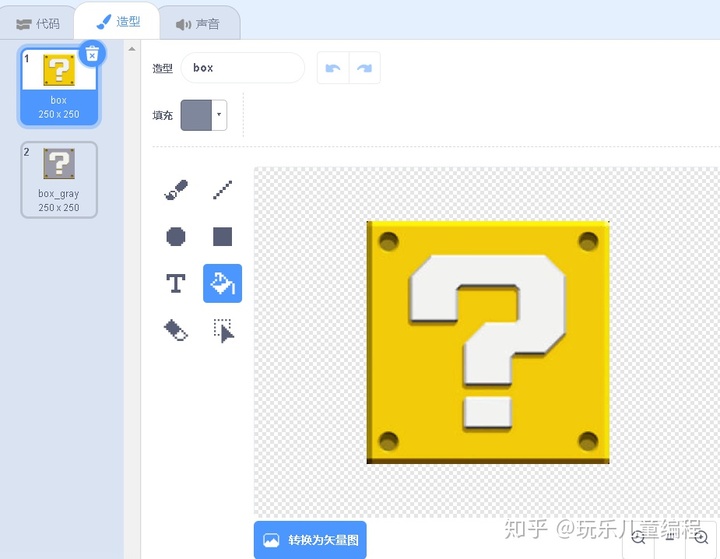Screen dimensions: 720x559
Task: Select the marquee Select tool
Action: (x=223, y=330)
